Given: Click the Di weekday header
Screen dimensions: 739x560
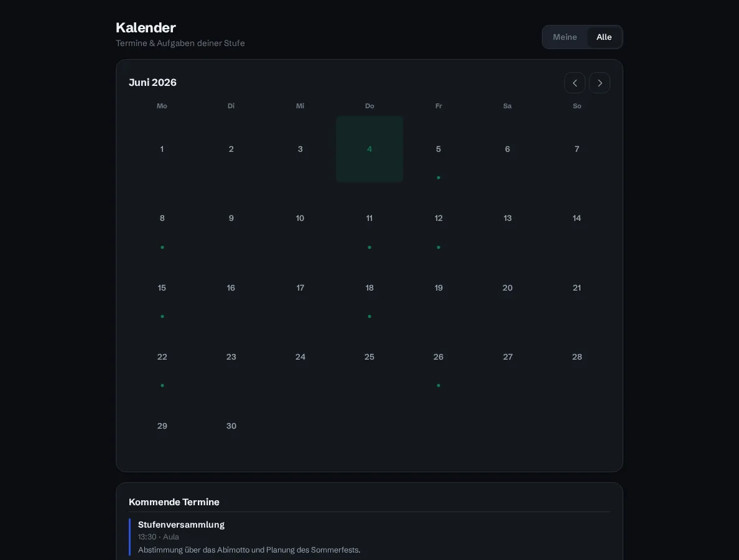Looking at the screenshot, I should (231, 106).
